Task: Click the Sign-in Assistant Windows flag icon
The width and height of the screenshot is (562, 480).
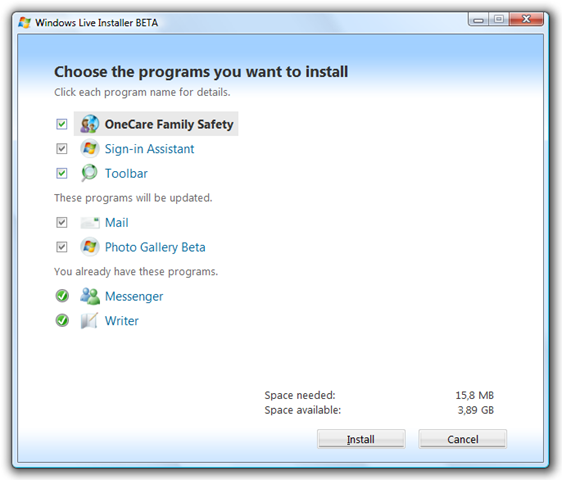Action: click(90, 148)
